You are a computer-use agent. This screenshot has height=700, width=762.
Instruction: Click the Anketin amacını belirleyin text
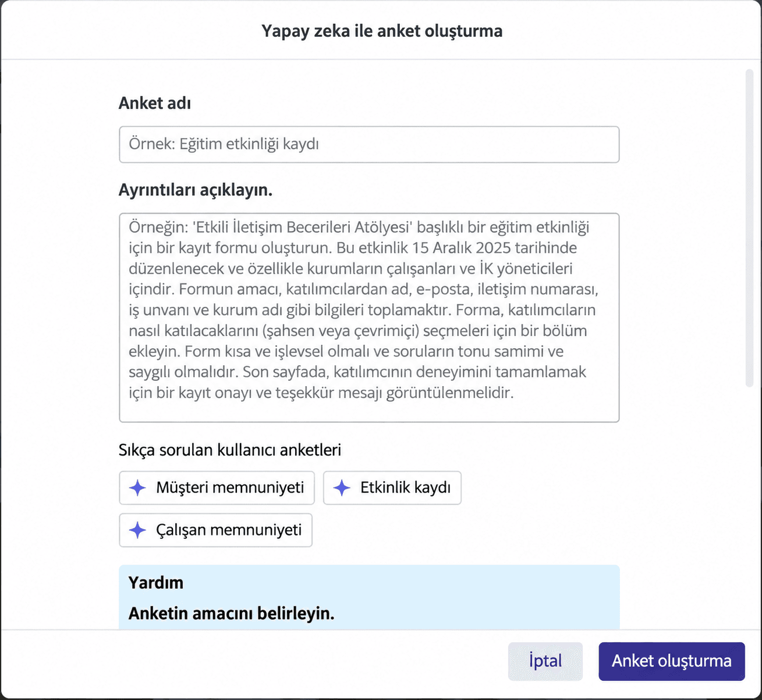click(232, 614)
